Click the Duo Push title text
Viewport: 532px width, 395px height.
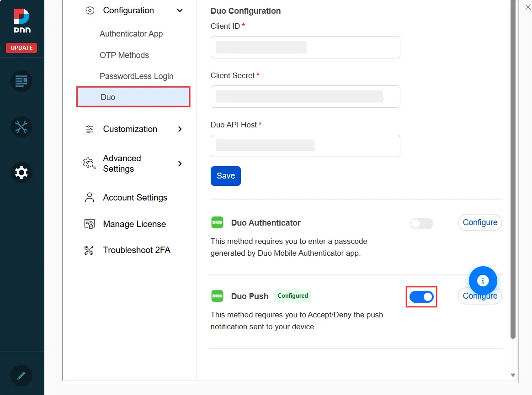pyautogui.click(x=250, y=296)
